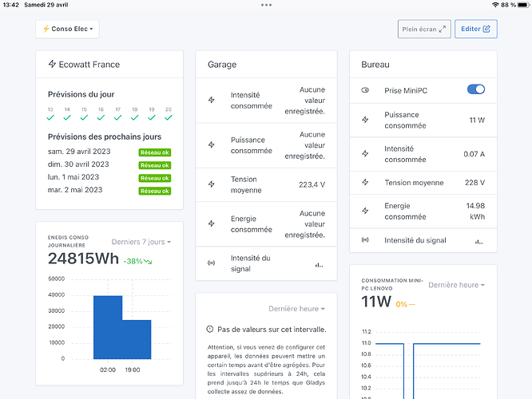Click the Bureau Puissance consommée bolt icon

(x=366, y=120)
